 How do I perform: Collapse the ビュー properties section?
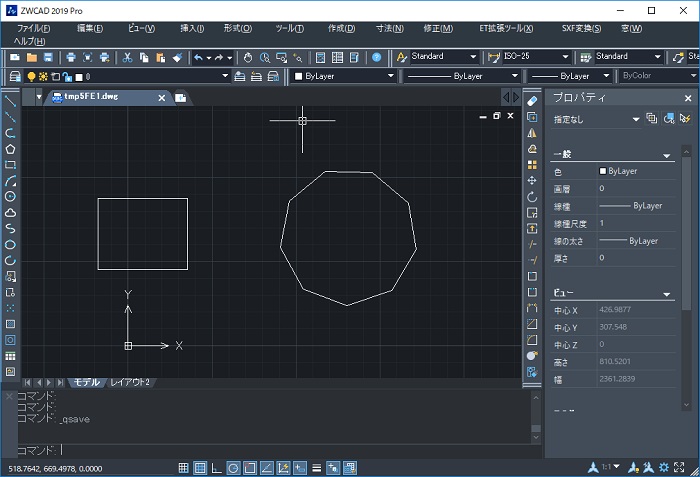click(x=667, y=294)
